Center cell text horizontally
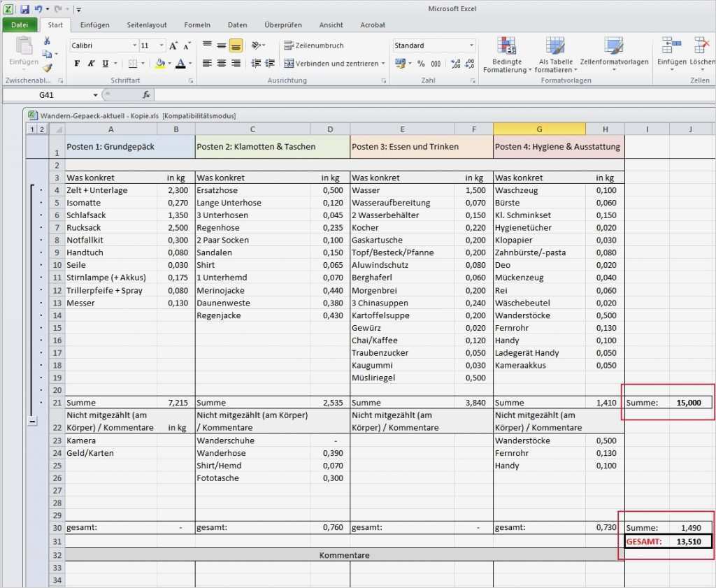This screenshot has width=716, height=588. pos(222,64)
